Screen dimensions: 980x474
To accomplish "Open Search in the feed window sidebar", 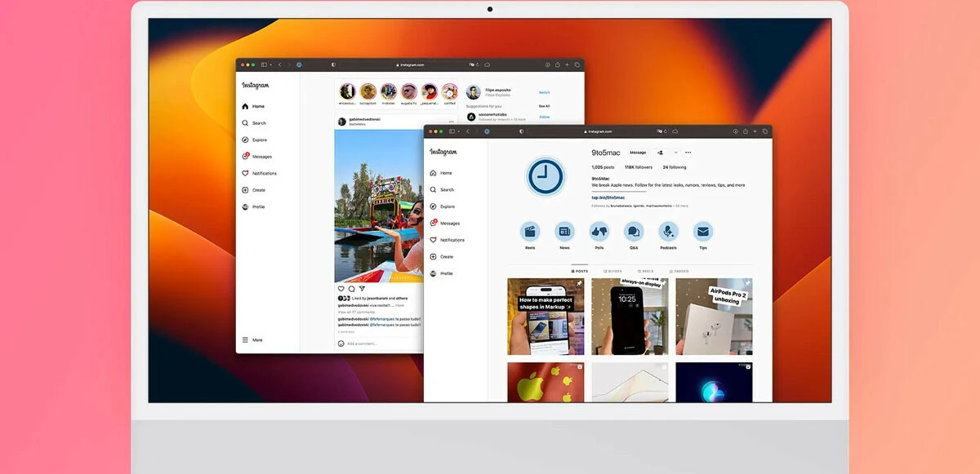I will [x=254, y=123].
